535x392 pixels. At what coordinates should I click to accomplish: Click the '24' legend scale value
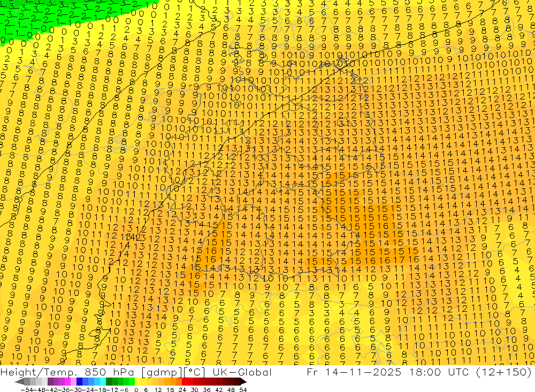click(182, 390)
